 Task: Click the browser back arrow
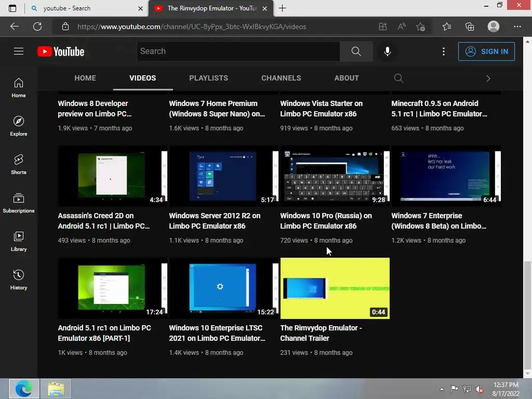[x=14, y=26]
